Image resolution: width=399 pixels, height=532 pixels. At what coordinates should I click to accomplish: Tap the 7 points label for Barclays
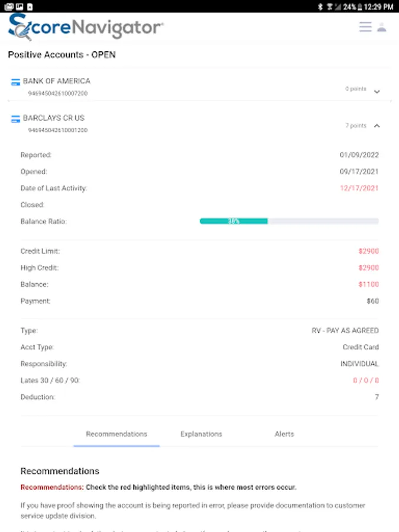[356, 125]
